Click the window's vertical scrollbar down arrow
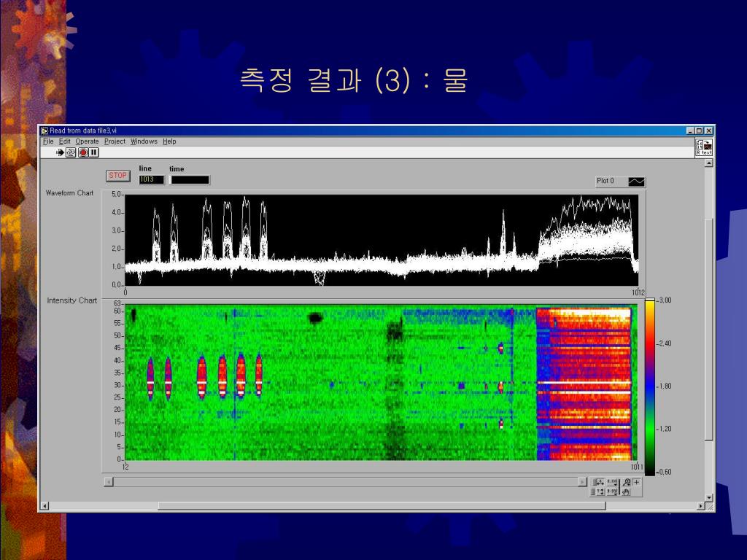The height and width of the screenshot is (560, 747). (x=709, y=497)
